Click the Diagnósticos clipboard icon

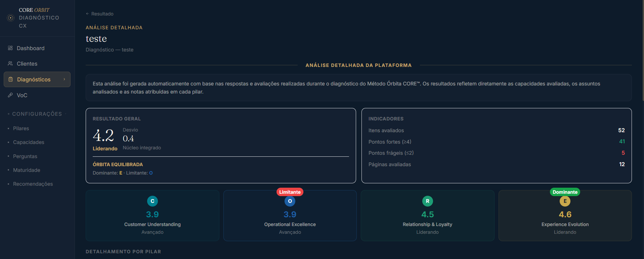[x=10, y=79]
